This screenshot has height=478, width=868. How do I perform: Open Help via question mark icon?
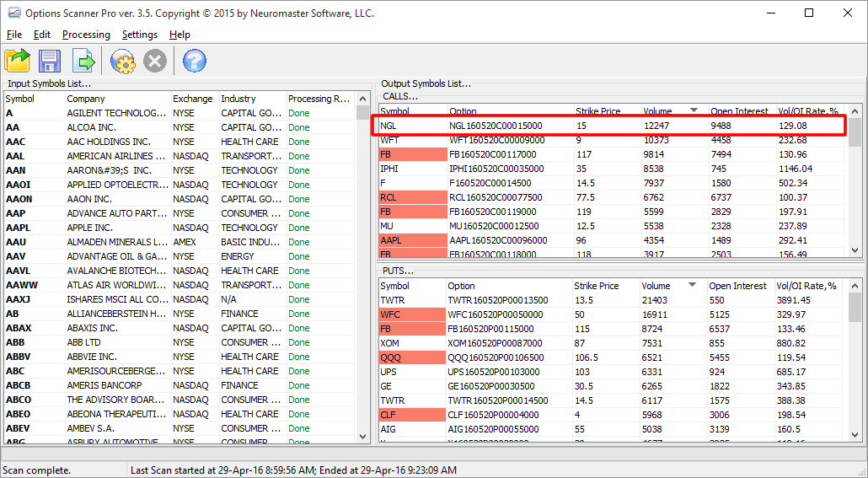[195, 61]
